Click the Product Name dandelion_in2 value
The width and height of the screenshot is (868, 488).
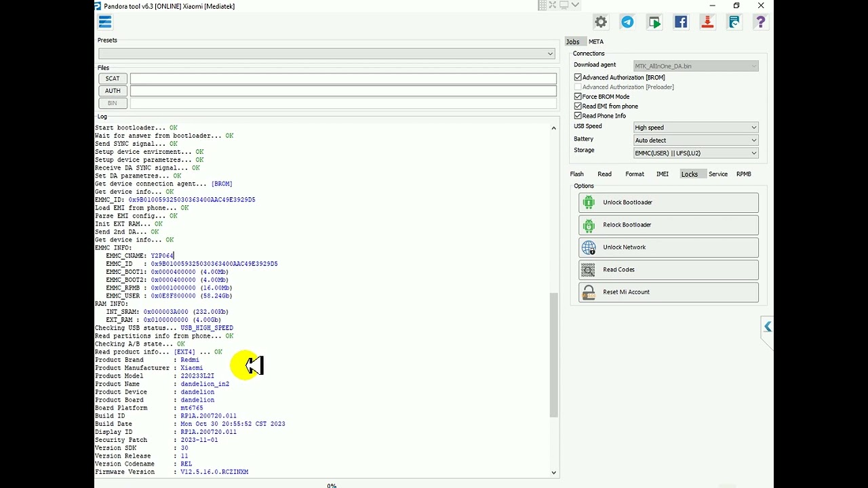[x=205, y=384]
